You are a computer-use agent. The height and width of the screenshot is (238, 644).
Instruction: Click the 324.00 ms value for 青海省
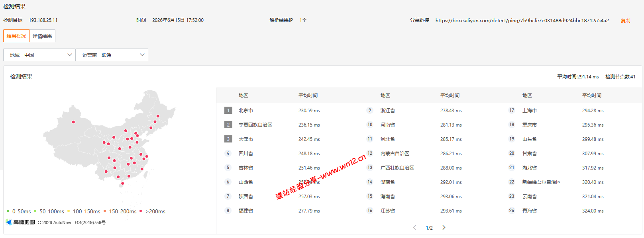tap(593, 211)
